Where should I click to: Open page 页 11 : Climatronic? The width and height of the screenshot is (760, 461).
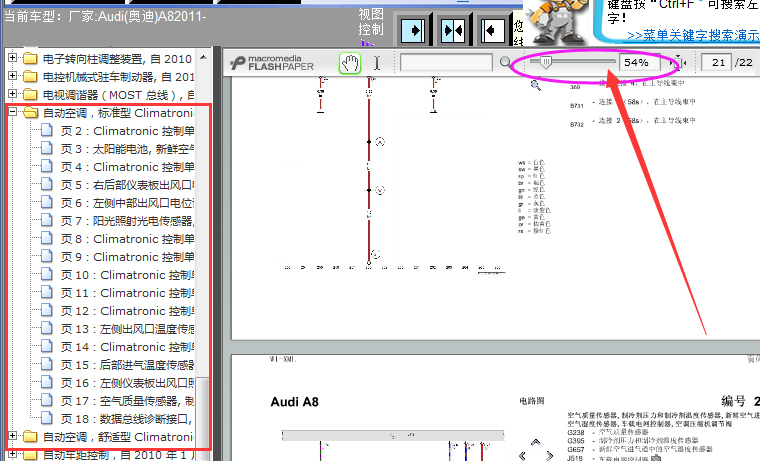(127, 293)
